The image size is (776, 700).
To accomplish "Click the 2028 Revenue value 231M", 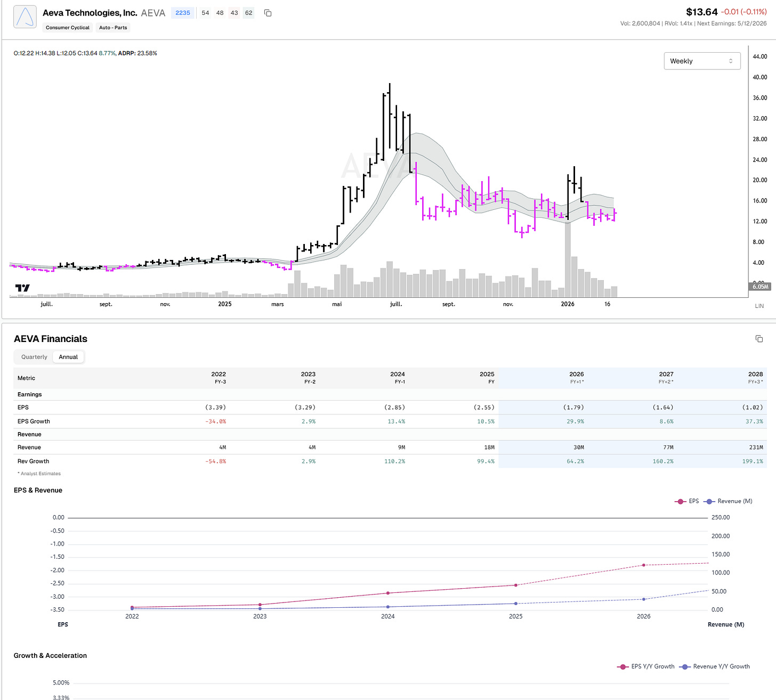I will [756, 447].
